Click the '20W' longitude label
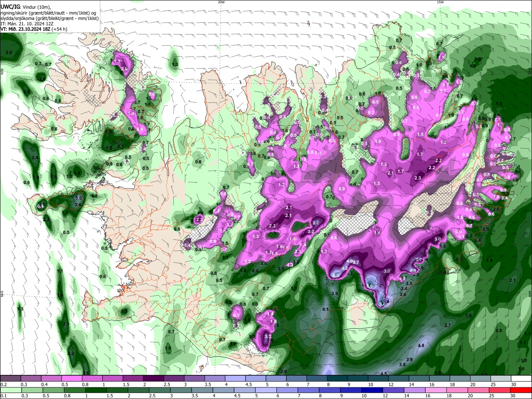 click(x=221, y=2)
